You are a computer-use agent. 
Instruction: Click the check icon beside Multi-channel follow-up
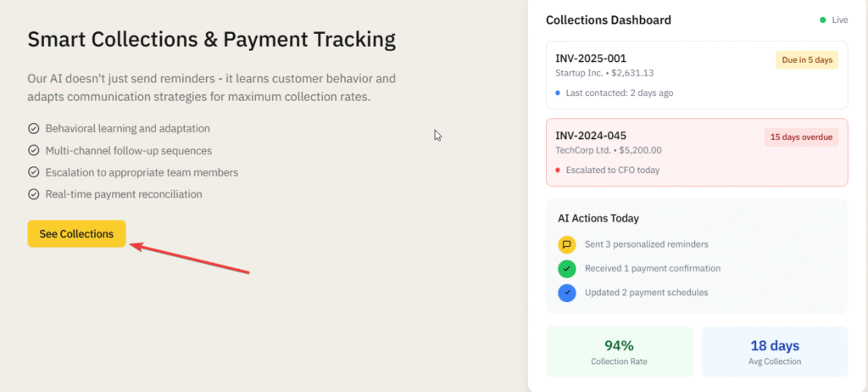(34, 151)
